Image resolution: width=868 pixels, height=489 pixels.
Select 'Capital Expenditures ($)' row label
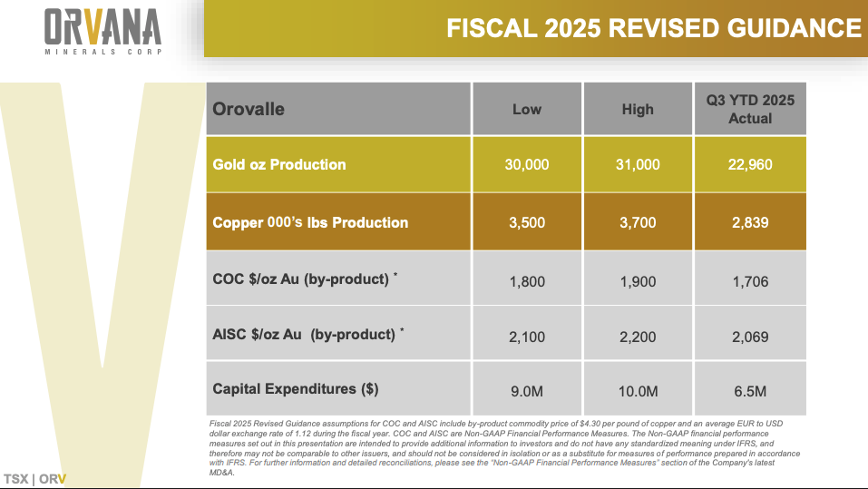(295, 389)
